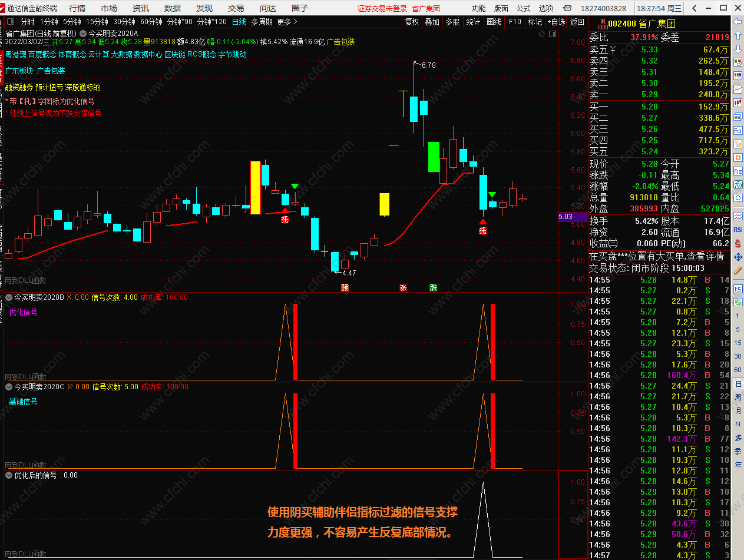This screenshot has width=744, height=560.
Task: Open the red trend line chart sidebar icon
Action: coord(737,89)
